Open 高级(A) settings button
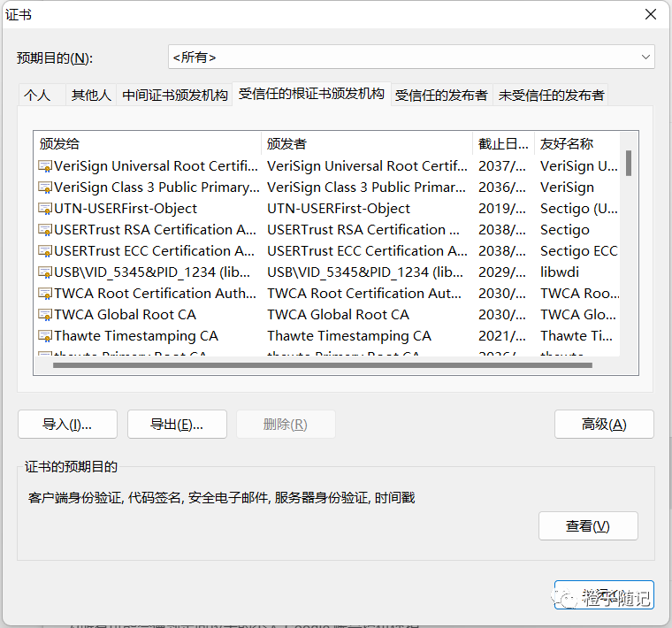 pyautogui.click(x=604, y=425)
